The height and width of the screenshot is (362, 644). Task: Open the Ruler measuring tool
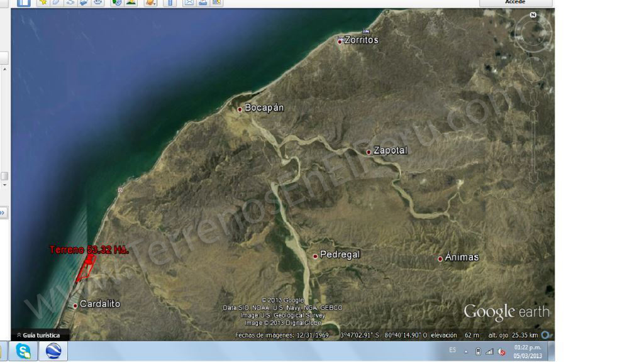170,3
